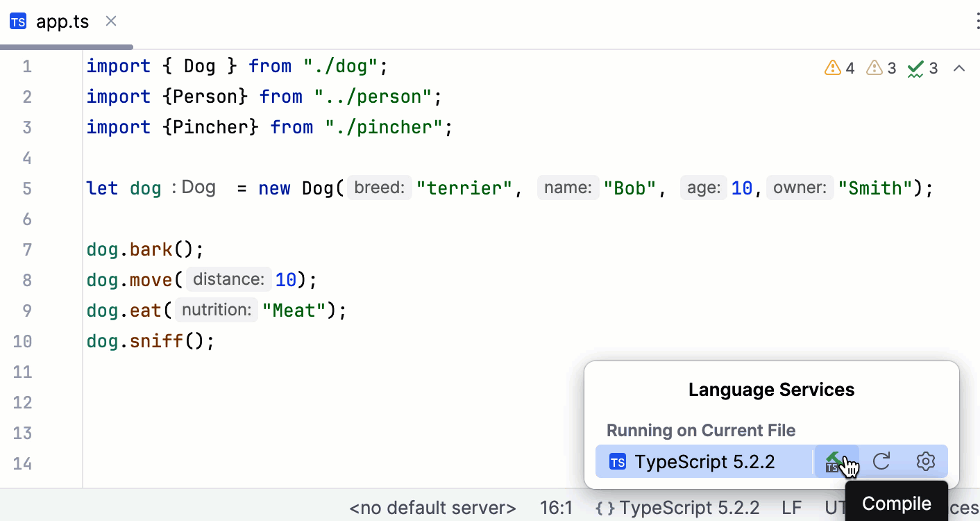Click the green typo checkmark indicator

tap(923, 68)
